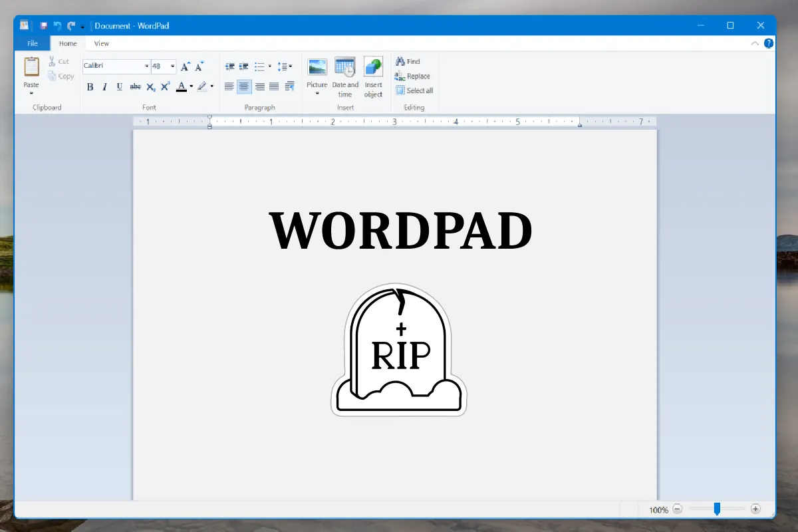Click the first-line indent marker on ruler
Screen dimensions: 798x532
[209, 118]
